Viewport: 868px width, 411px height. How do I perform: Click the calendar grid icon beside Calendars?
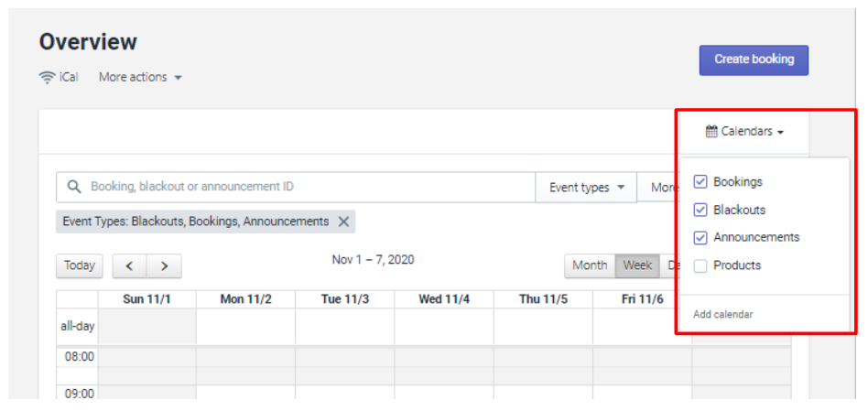pos(711,132)
